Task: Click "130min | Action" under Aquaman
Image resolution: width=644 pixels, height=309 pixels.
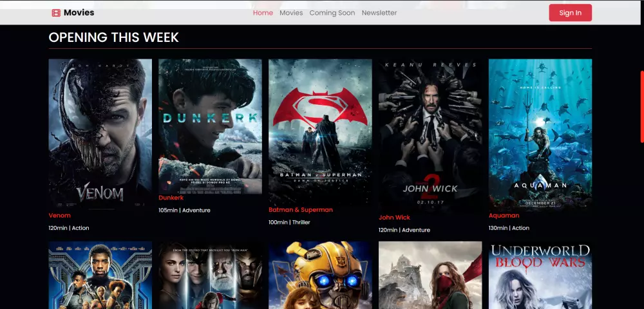Action: [x=509, y=228]
